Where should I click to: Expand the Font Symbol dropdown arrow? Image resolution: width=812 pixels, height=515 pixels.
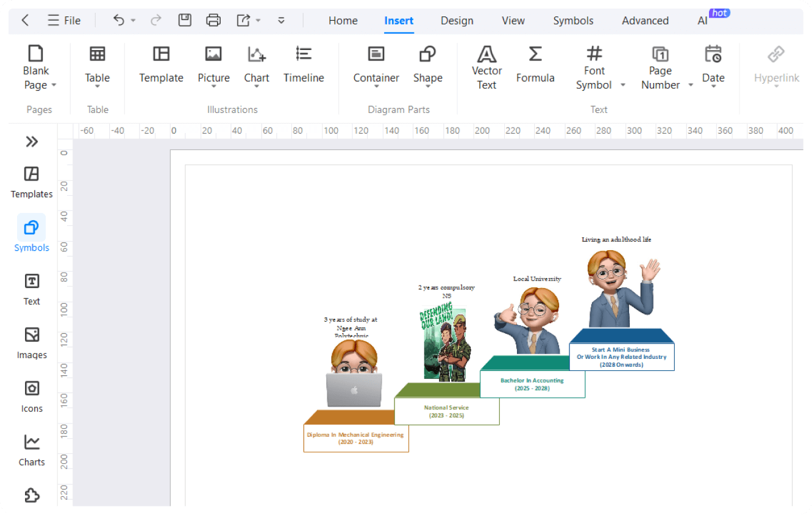click(x=622, y=85)
